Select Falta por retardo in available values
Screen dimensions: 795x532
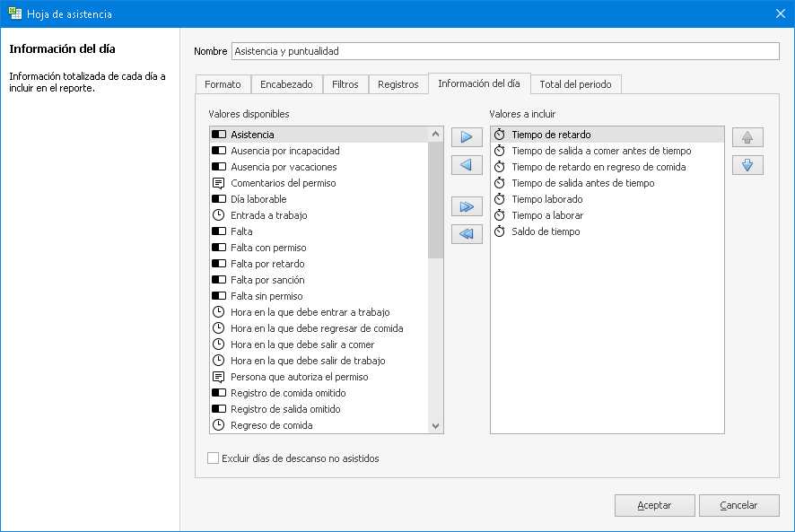tap(267, 264)
